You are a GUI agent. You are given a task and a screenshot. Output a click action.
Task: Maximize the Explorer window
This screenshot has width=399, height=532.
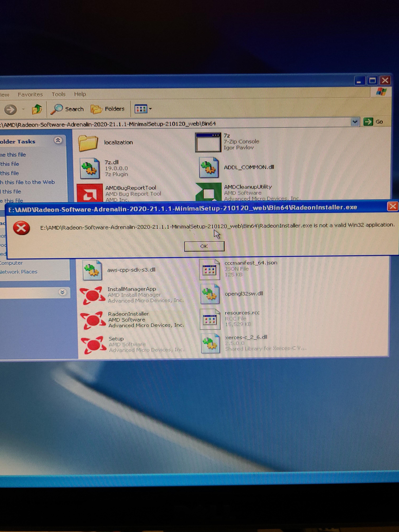[x=372, y=81]
